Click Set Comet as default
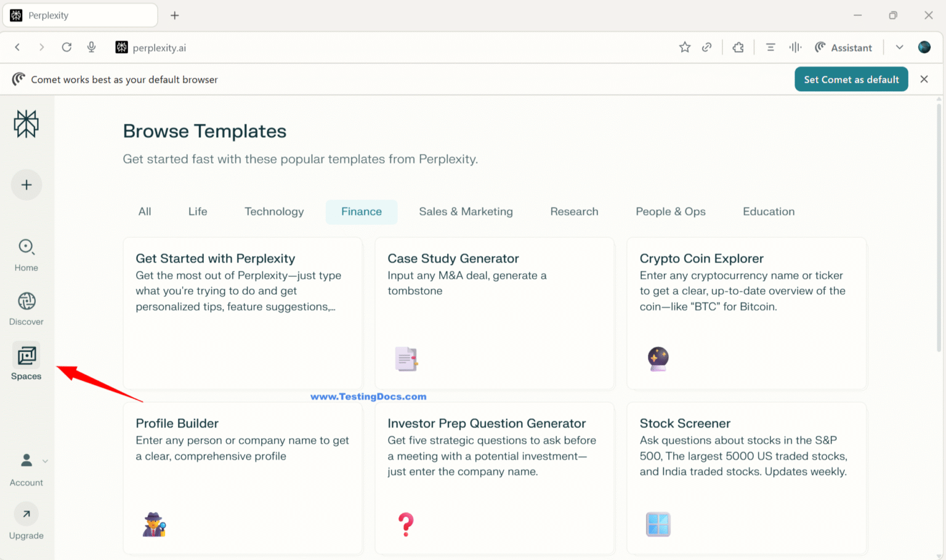The height and width of the screenshot is (560, 946). point(851,79)
